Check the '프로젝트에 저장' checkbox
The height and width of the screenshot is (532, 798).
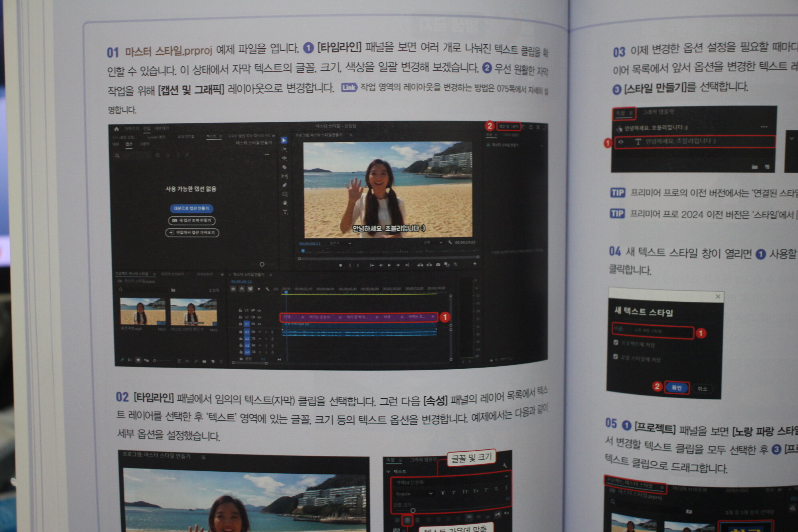[x=616, y=342]
